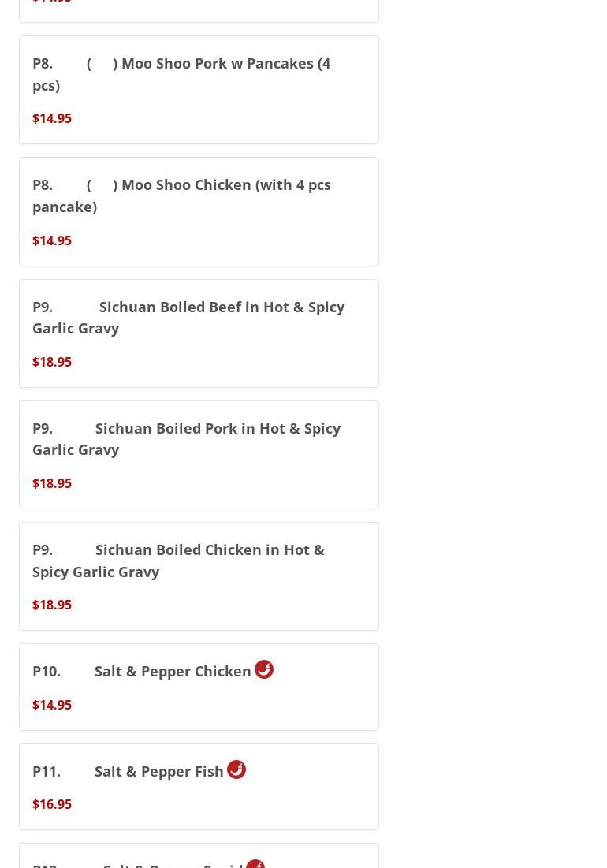607x868 pixels.
Task: Open Sichuan Boiled Beef in Hot & Spicy Garlic Gravy
Action: 188,317
